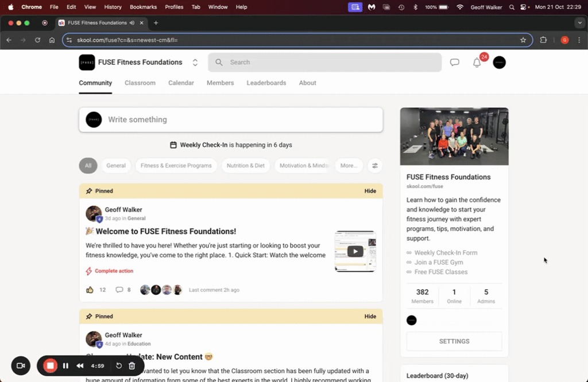Filter posts by Nutrition & Diet
This screenshot has width=588, height=382.
[246, 166]
